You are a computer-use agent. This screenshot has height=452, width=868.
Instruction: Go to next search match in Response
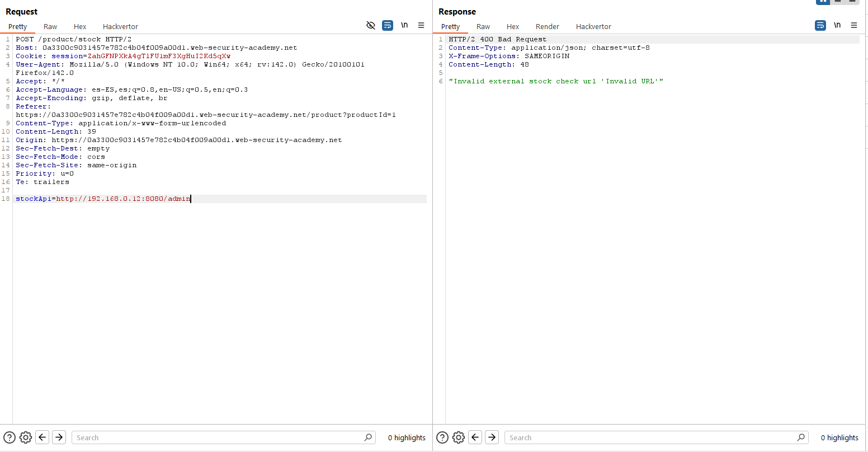pyautogui.click(x=492, y=437)
